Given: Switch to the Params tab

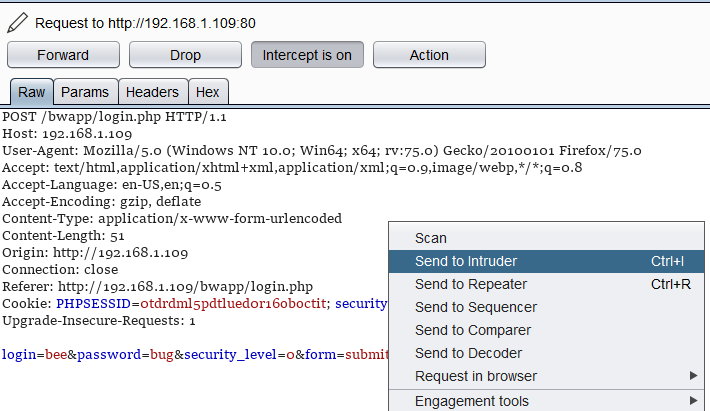Looking at the screenshot, I should 85,92.
